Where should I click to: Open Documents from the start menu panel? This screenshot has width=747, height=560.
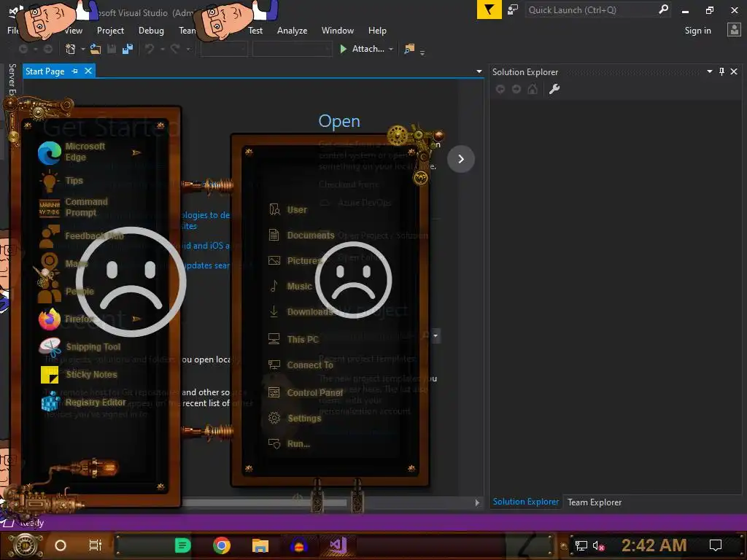(301, 236)
